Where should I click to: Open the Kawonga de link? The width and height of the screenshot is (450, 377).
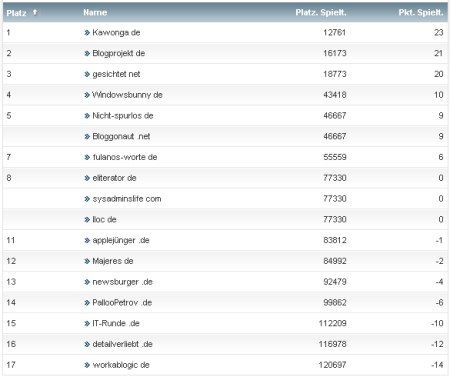pyautogui.click(x=116, y=33)
